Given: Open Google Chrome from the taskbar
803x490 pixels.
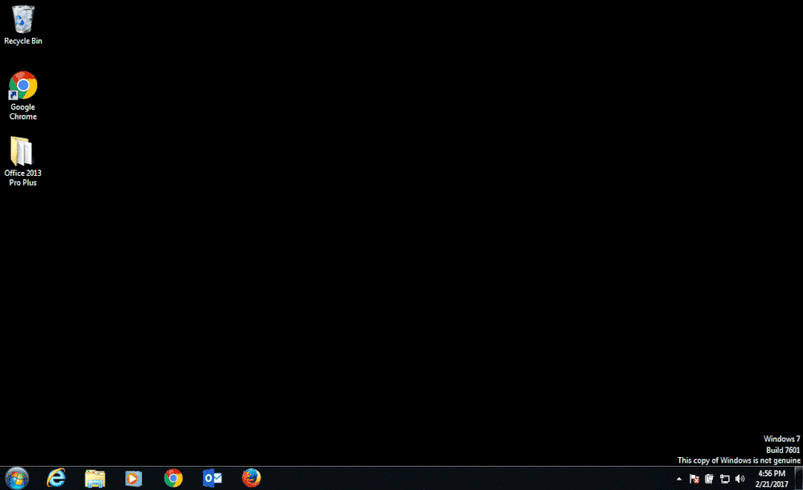Looking at the screenshot, I should 173,478.
